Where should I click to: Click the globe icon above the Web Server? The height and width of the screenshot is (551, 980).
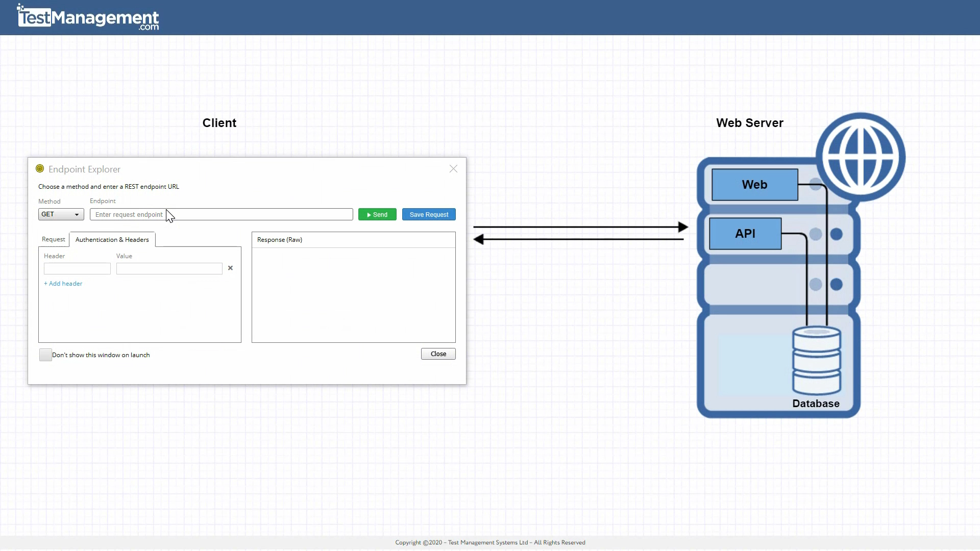[x=861, y=155]
